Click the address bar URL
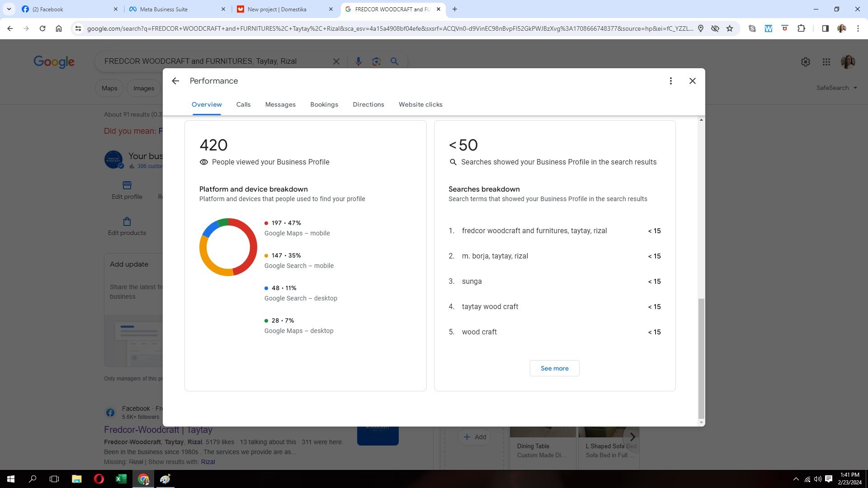The height and width of the screenshot is (488, 868). click(390, 28)
